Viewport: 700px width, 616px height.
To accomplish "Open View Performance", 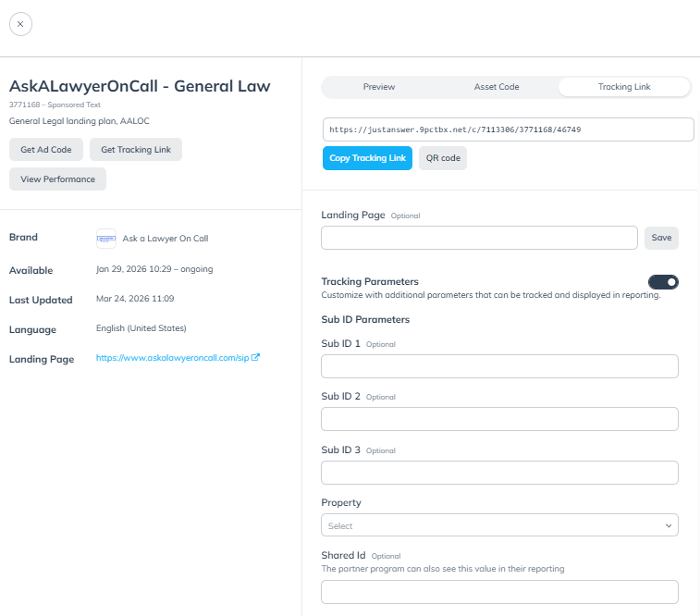I will click(57, 179).
